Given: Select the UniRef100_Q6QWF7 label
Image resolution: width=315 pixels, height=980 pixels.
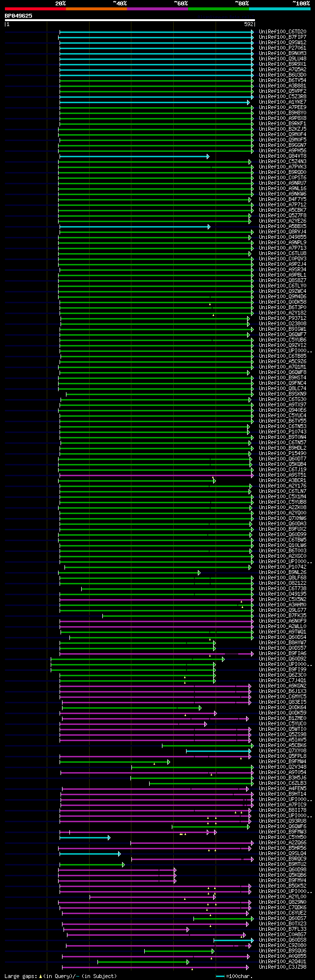Looking at the screenshot, I should pyautogui.click(x=283, y=335).
